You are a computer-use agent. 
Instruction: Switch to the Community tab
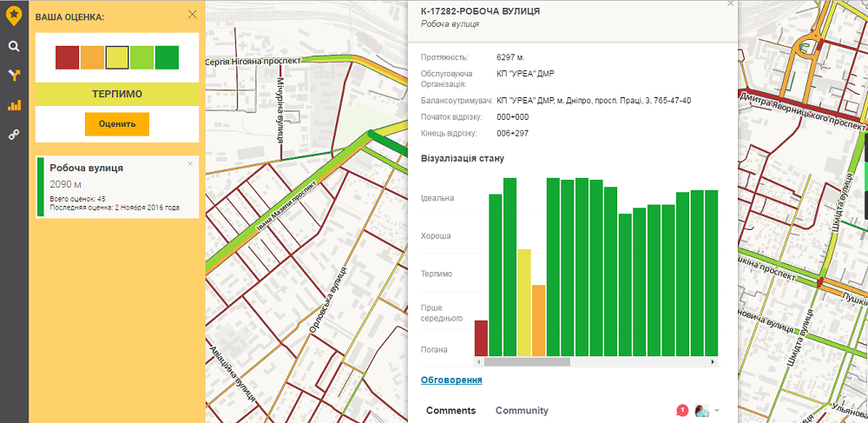click(x=522, y=411)
